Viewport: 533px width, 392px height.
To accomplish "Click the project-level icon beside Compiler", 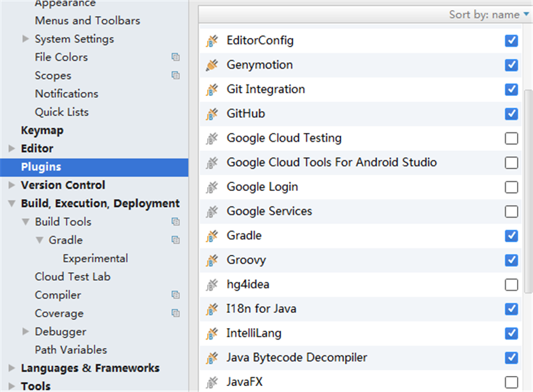I will tap(175, 295).
